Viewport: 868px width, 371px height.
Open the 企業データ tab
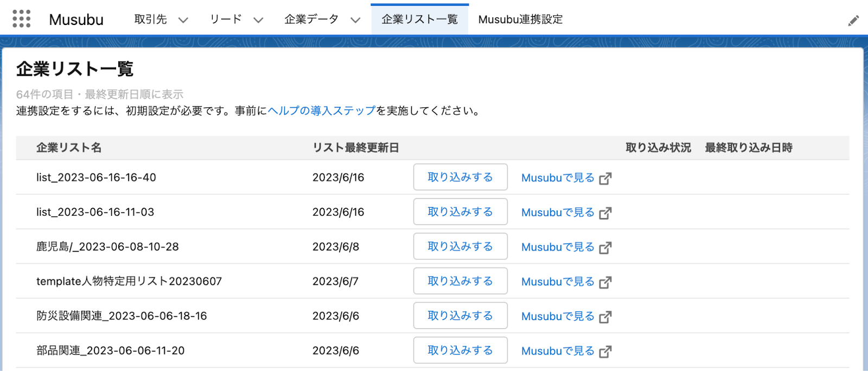tap(311, 20)
